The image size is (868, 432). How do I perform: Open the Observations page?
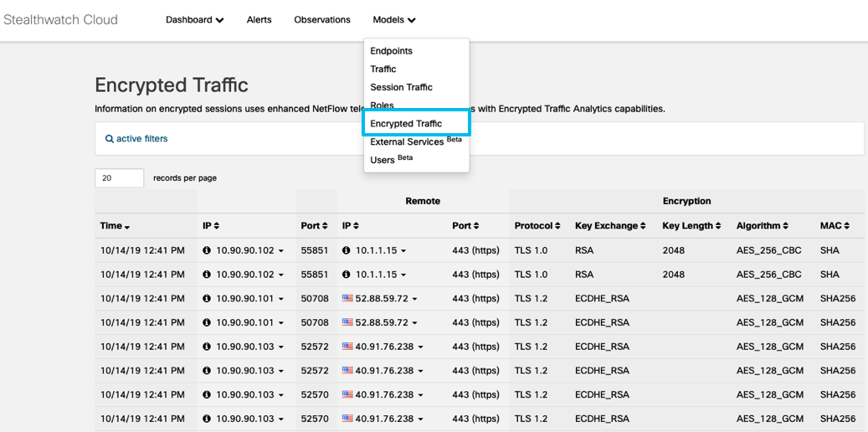click(322, 20)
